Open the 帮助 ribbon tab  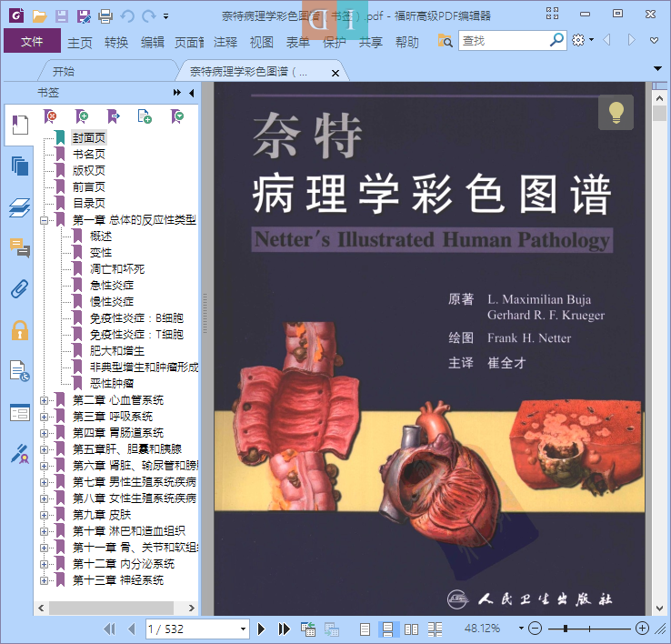(407, 43)
